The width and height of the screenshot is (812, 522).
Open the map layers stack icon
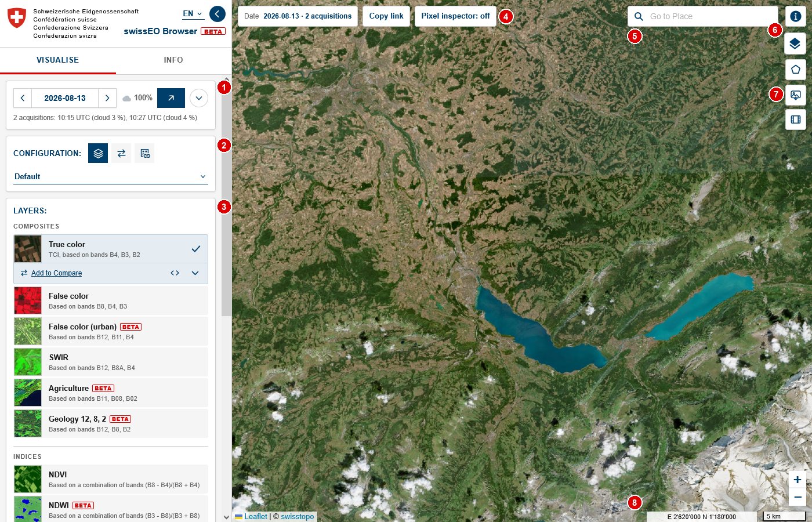(796, 43)
